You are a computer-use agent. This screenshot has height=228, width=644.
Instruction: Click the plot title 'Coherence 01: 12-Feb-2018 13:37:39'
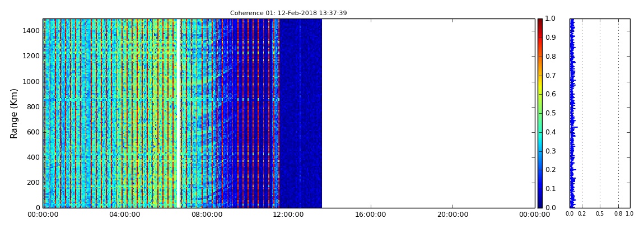point(288,13)
